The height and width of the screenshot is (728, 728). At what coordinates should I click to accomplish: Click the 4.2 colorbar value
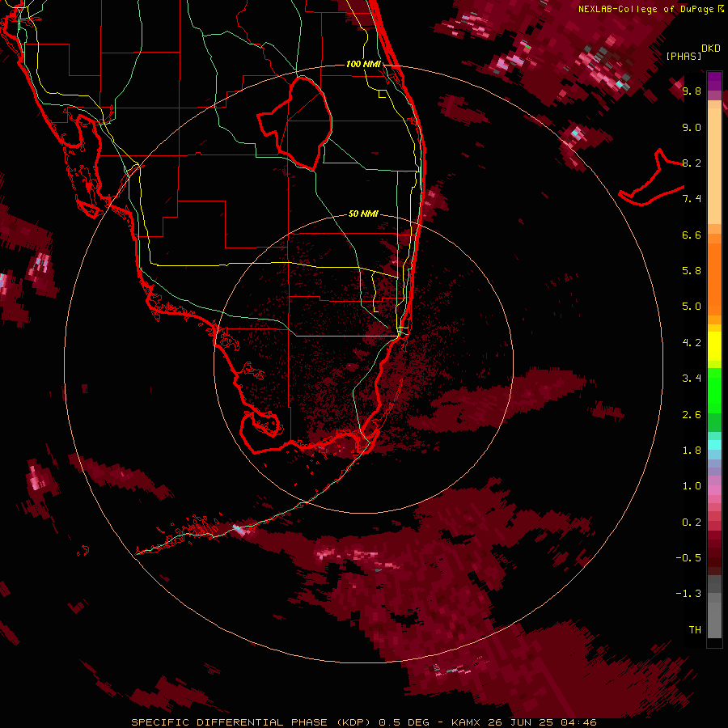692,343
